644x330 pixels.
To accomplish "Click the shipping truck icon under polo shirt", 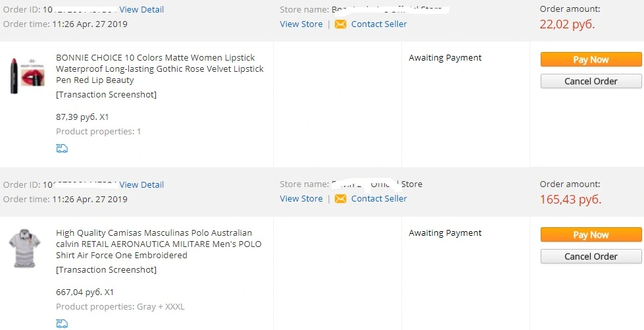I will pos(62,323).
